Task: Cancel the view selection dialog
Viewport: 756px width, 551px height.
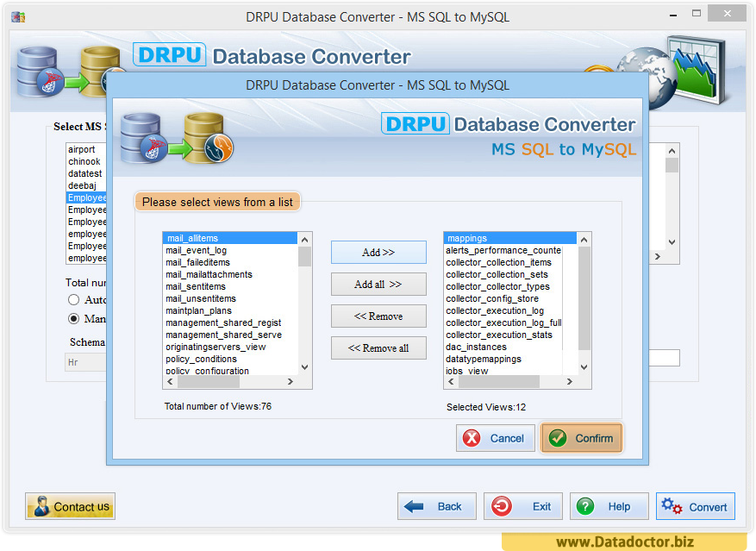Action: [495, 438]
